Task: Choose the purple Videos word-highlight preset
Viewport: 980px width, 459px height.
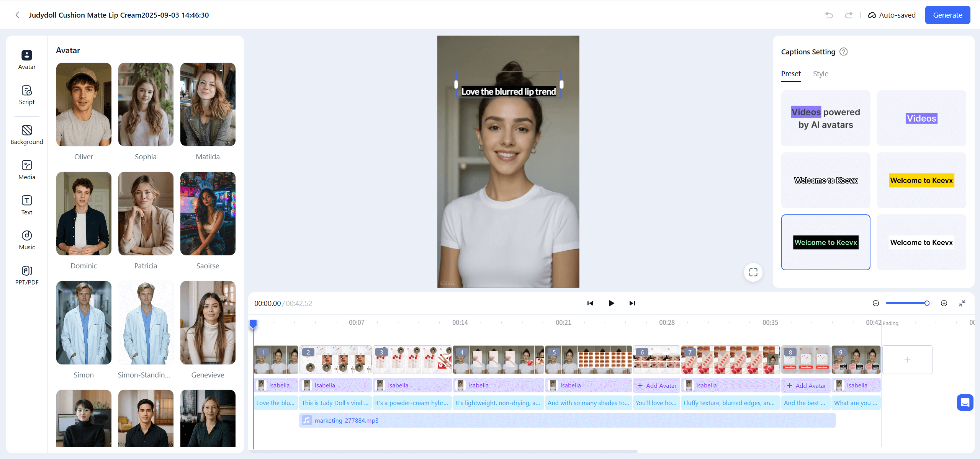Action: pos(921,118)
